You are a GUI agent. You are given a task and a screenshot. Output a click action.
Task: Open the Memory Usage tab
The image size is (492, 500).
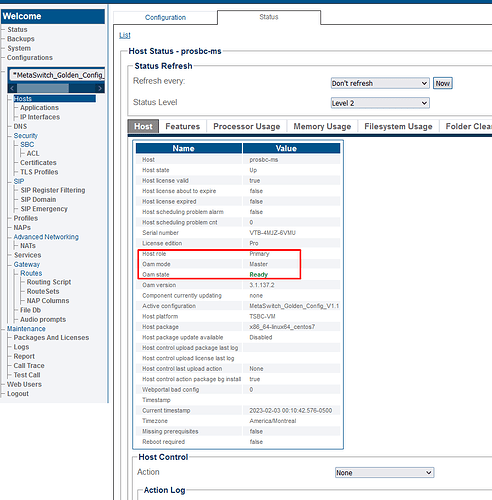[322, 127]
